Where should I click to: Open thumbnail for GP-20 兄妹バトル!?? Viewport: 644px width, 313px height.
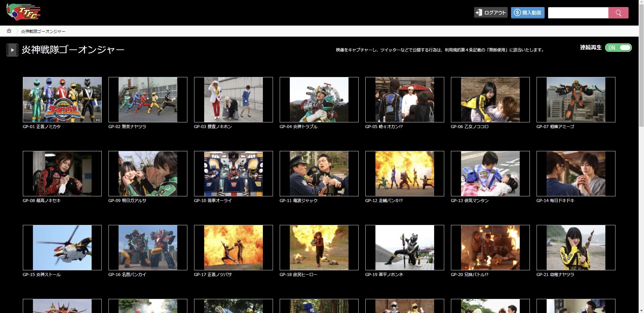click(490, 247)
